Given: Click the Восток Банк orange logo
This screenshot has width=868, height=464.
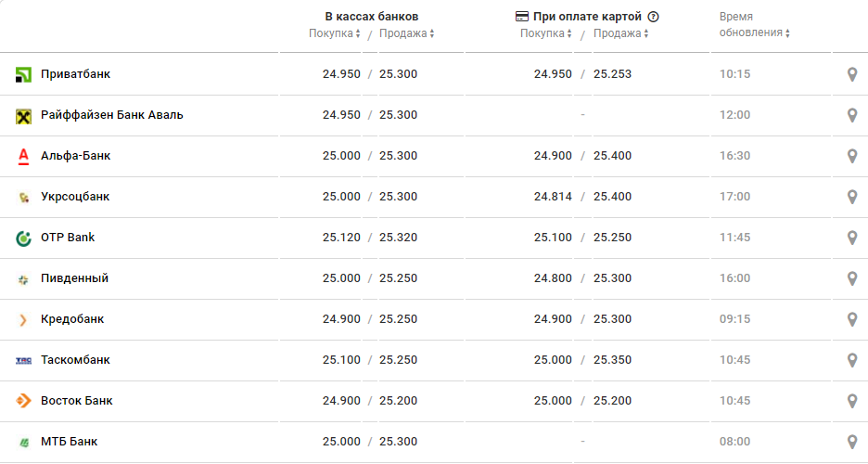Looking at the screenshot, I should (24, 401).
